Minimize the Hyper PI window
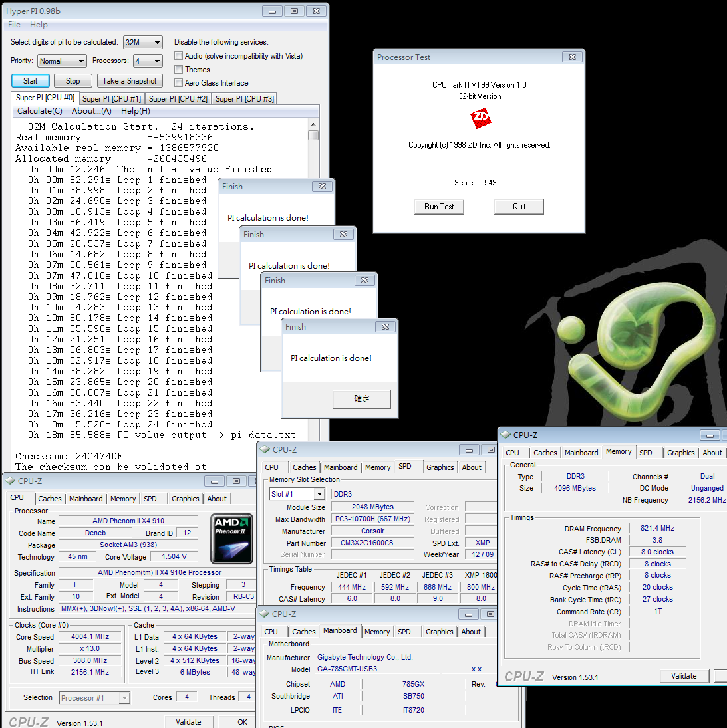The image size is (727, 728). [x=272, y=11]
